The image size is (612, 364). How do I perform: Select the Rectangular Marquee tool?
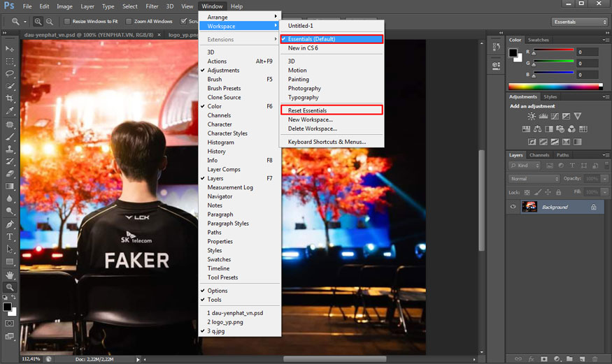(10, 61)
